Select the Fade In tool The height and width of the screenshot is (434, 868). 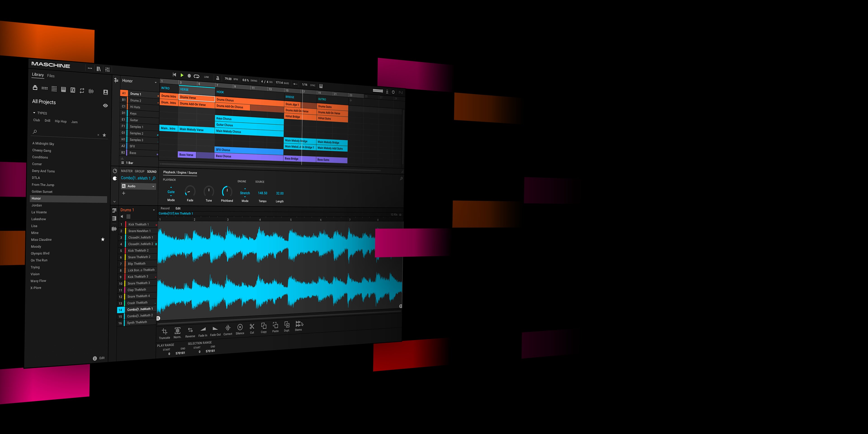[203, 329]
